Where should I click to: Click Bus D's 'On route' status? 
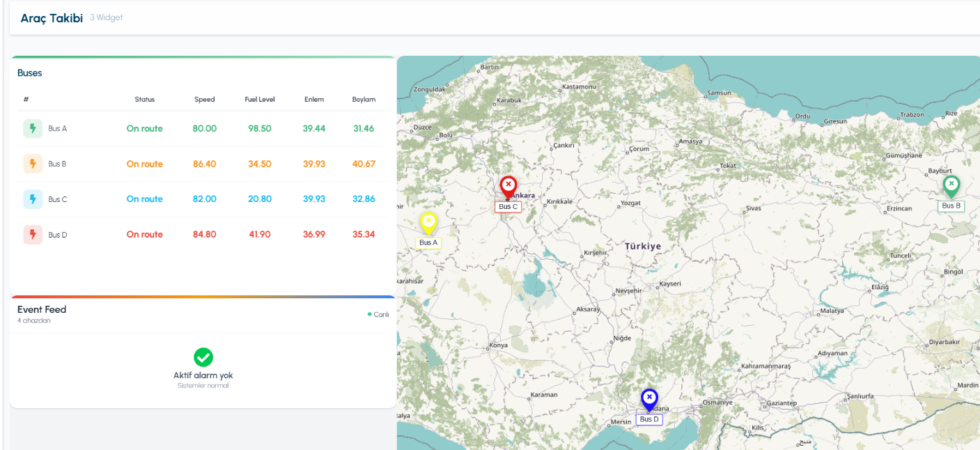(145, 235)
